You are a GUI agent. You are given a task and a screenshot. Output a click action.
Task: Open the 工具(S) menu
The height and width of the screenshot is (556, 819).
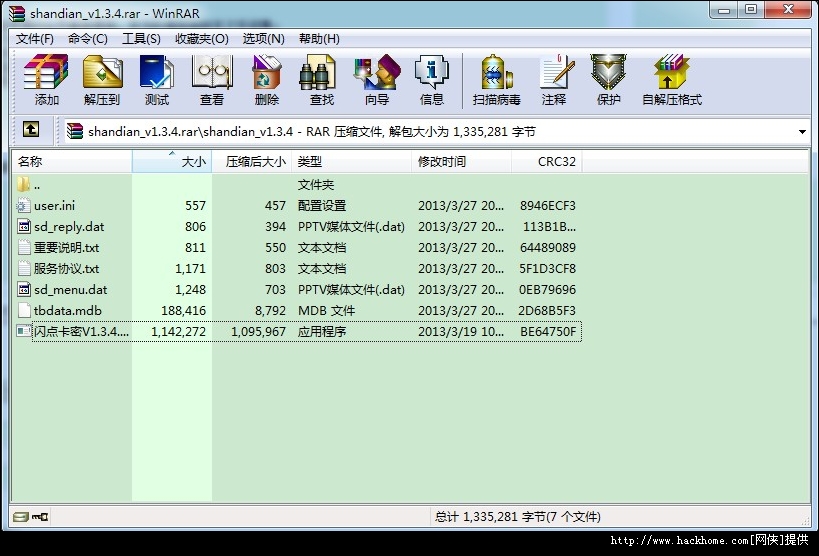pos(141,39)
